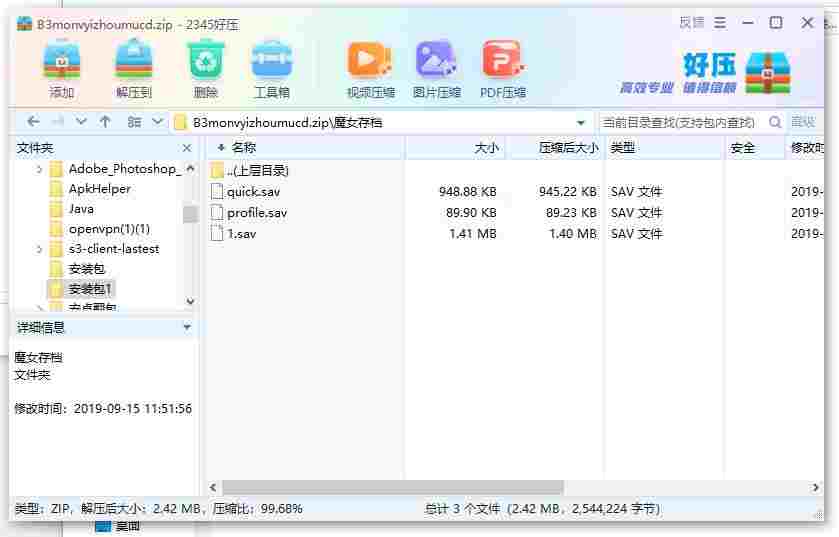This screenshot has width=839, height=537.
Task: Click folder tree scroll up arrow
Action: [190, 169]
